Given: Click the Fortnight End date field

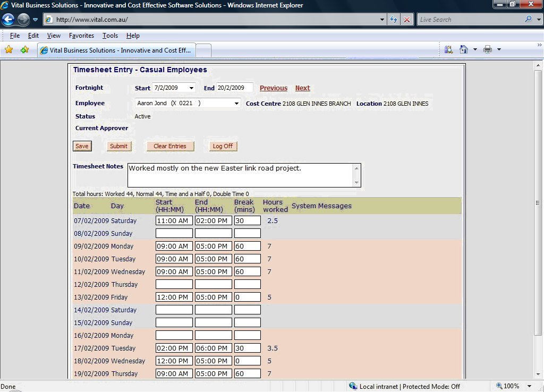Looking at the screenshot, I should pyautogui.click(x=234, y=88).
